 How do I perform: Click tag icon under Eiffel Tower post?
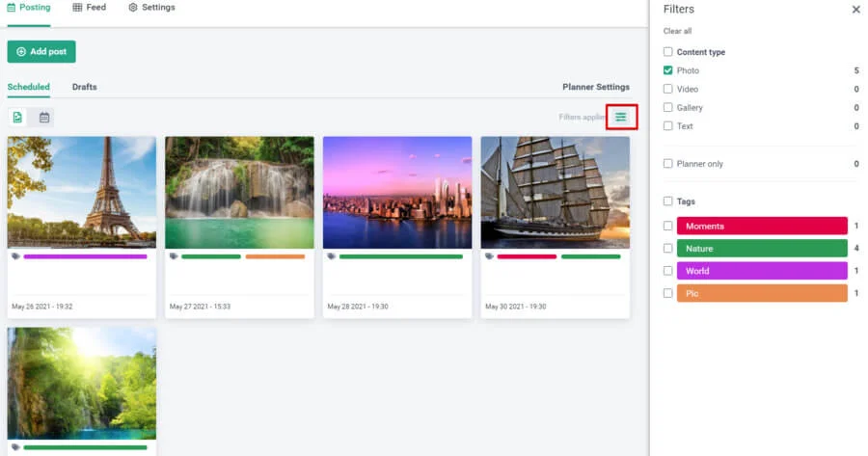pyautogui.click(x=15, y=256)
